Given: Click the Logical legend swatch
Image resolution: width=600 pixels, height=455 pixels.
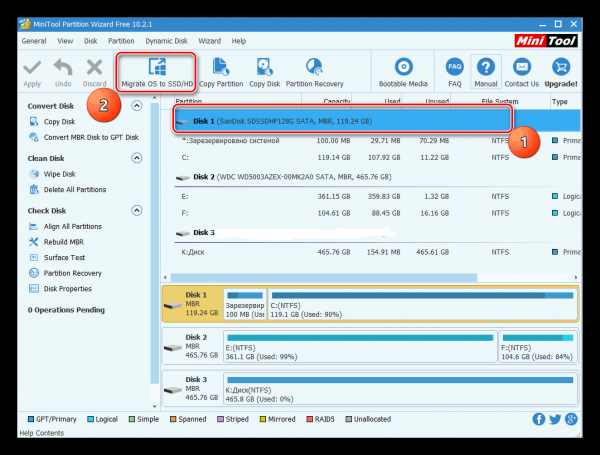Looking at the screenshot, I should click(x=90, y=419).
